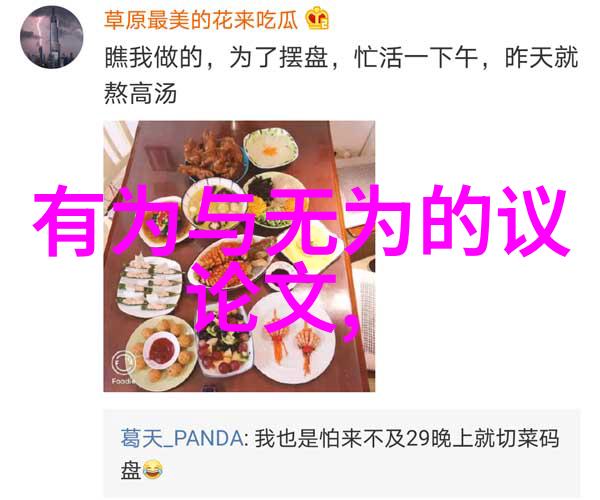This screenshot has width=600, height=500.
Task: Click the shrimp plate in photo
Action: point(294,340)
